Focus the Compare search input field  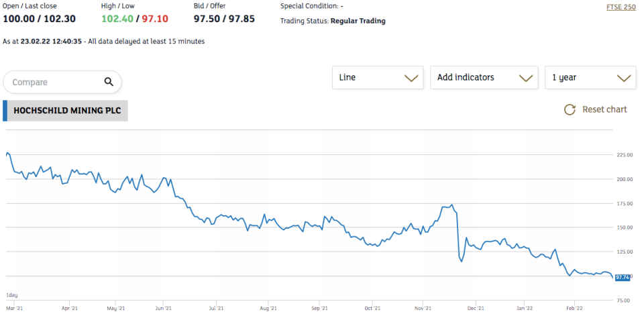(54, 82)
